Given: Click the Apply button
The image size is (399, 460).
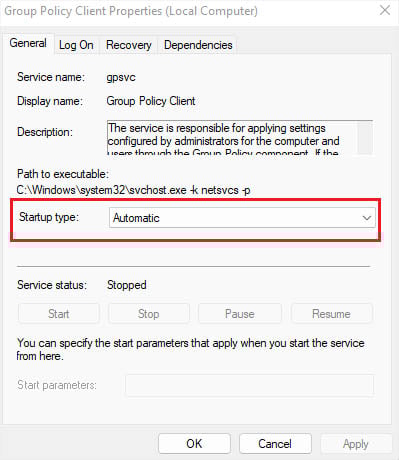Looking at the screenshot, I should [356, 444].
